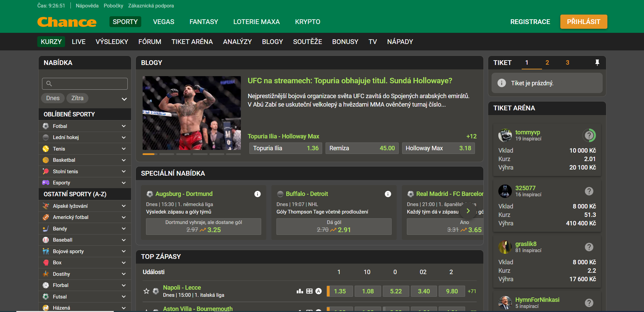Pin the ticket panel with pushpin icon
644x312 pixels.
click(x=597, y=63)
